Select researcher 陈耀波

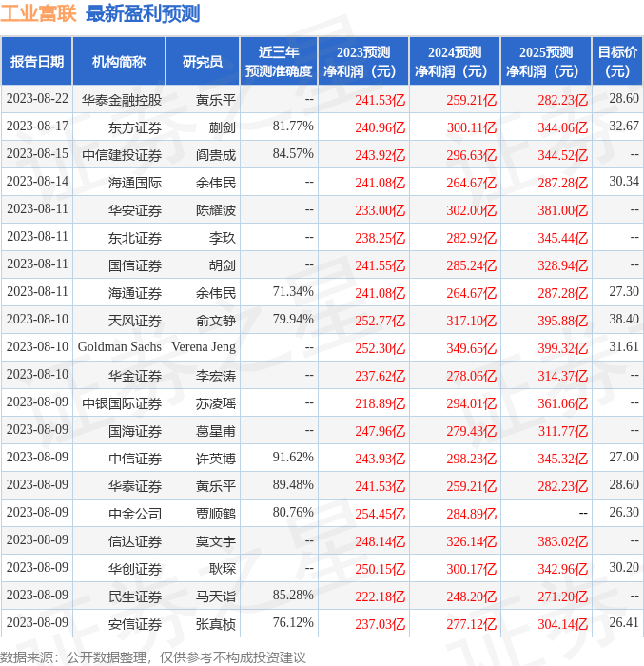click(x=216, y=210)
